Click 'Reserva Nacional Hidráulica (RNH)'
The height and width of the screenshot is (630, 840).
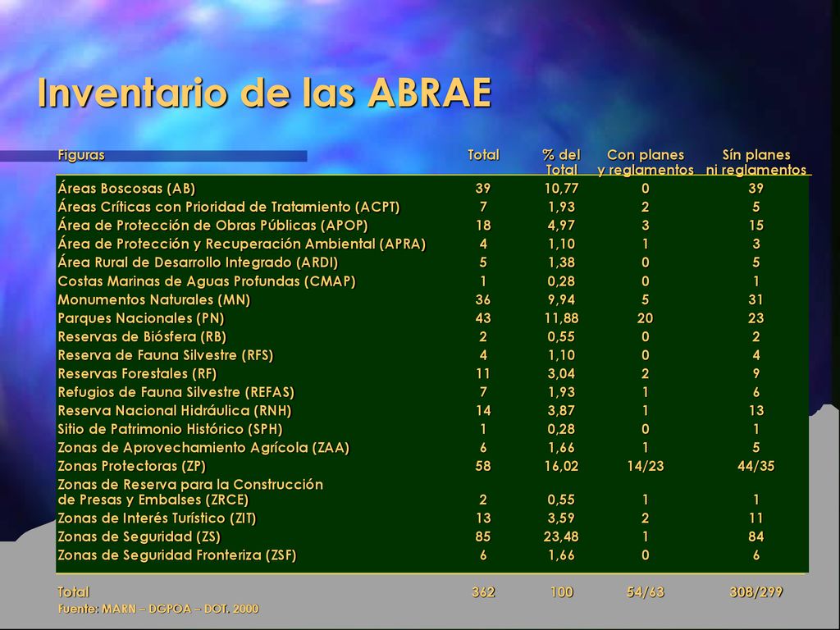tap(175, 411)
